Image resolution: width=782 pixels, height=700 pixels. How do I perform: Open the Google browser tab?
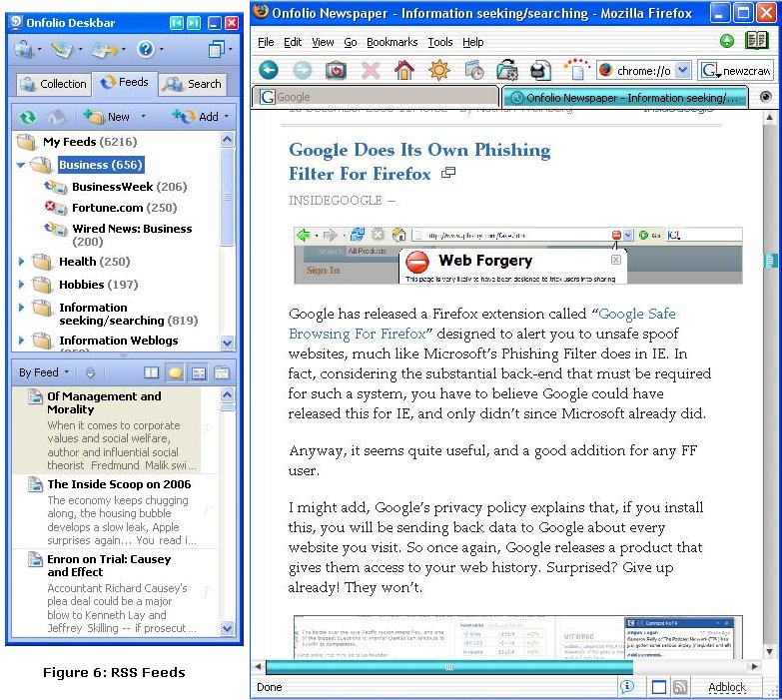377,97
